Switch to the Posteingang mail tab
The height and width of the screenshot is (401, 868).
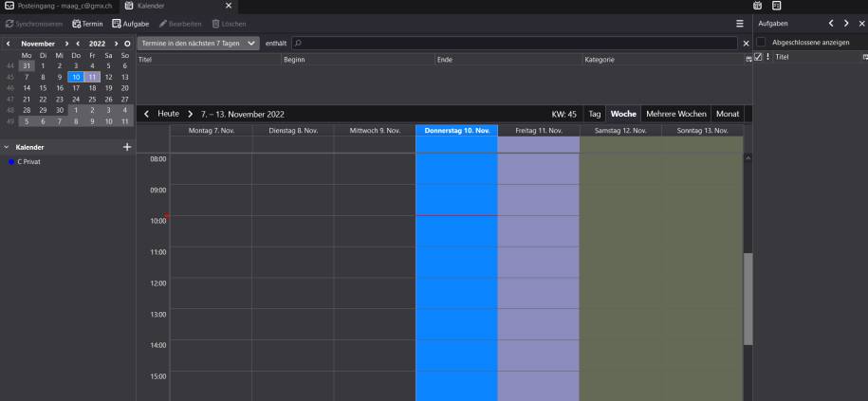(x=60, y=6)
